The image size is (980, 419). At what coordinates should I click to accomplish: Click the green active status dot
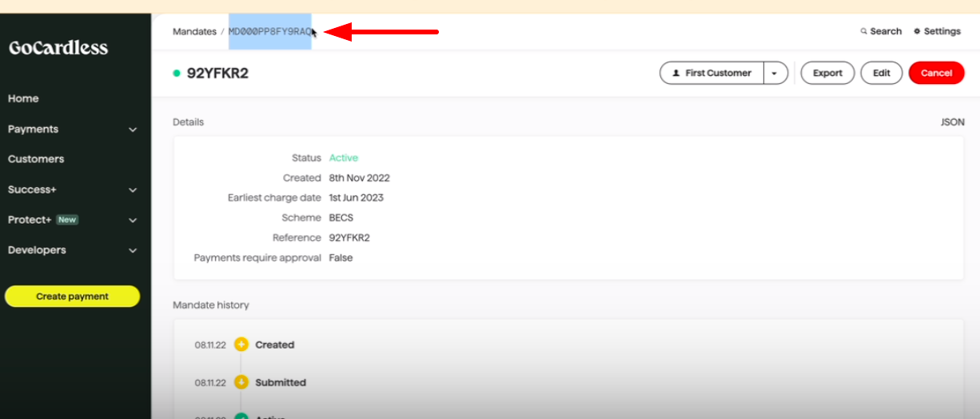click(177, 74)
